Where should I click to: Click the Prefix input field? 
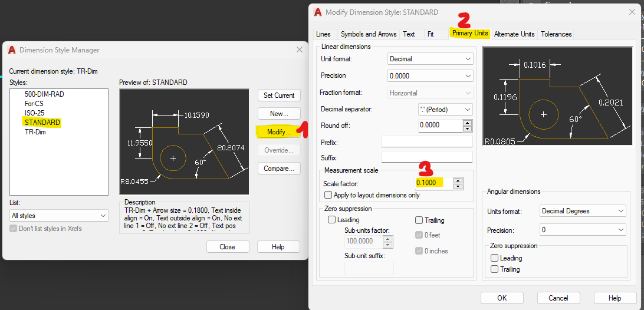coord(427,141)
